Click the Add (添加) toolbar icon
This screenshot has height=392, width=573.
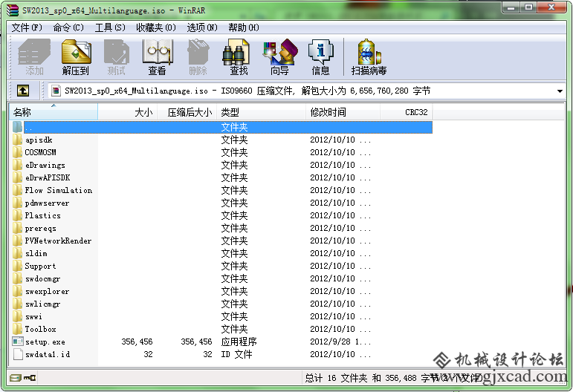(34, 52)
